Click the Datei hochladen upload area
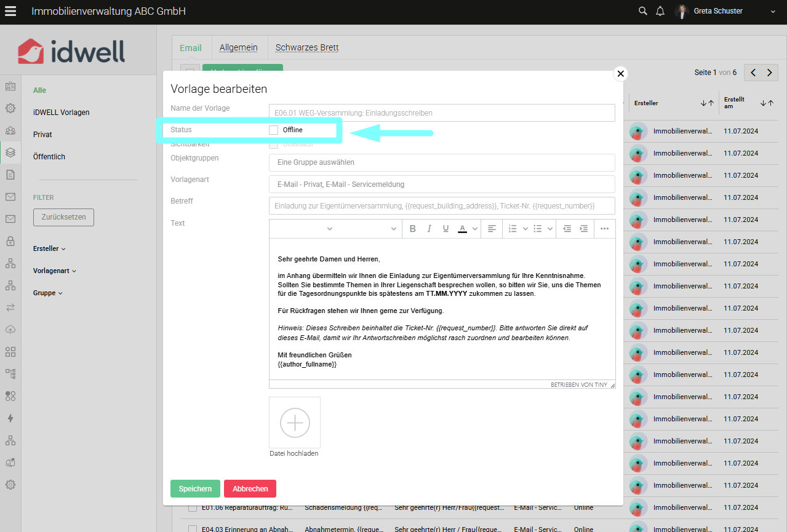This screenshot has width=787, height=532. point(295,423)
